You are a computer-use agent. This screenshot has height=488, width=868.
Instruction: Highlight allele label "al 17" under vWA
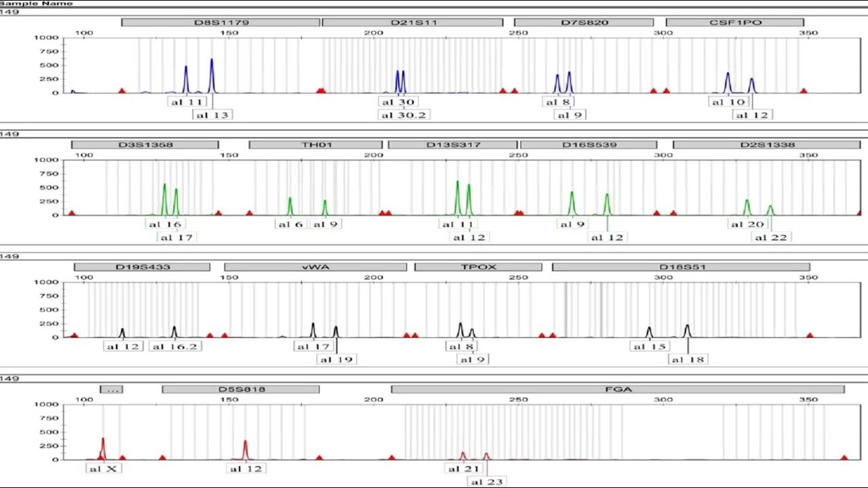[313, 346]
